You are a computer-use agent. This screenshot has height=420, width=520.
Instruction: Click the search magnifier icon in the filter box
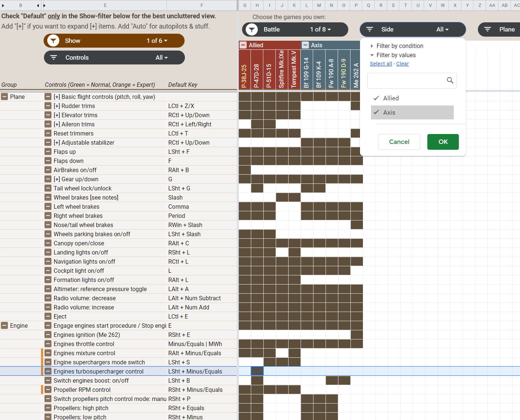click(x=450, y=80)
